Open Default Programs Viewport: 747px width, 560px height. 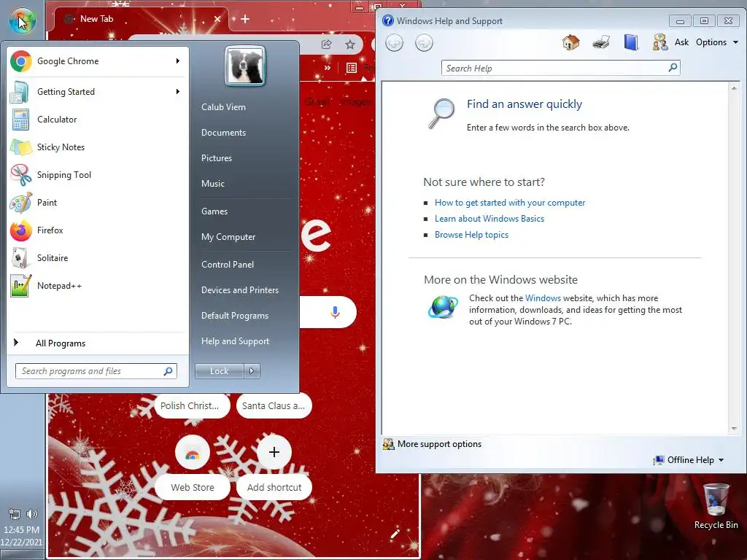coord(235,316)
